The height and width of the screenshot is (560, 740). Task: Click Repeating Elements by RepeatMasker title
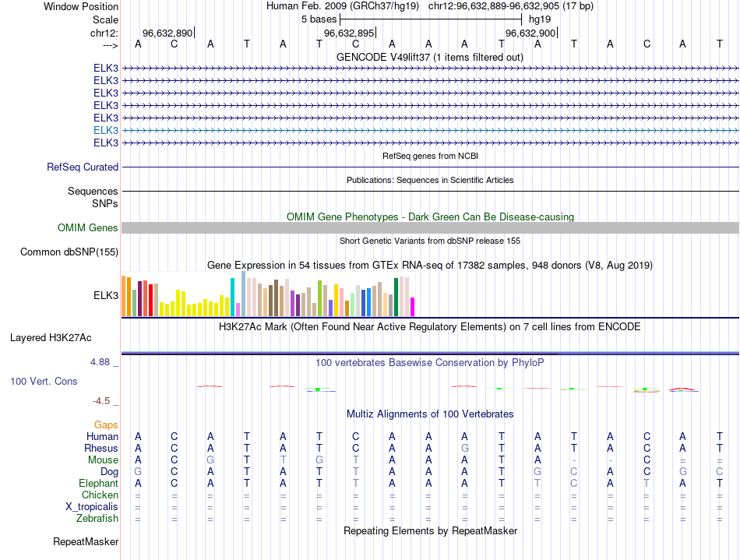click(x=430, y=530)
